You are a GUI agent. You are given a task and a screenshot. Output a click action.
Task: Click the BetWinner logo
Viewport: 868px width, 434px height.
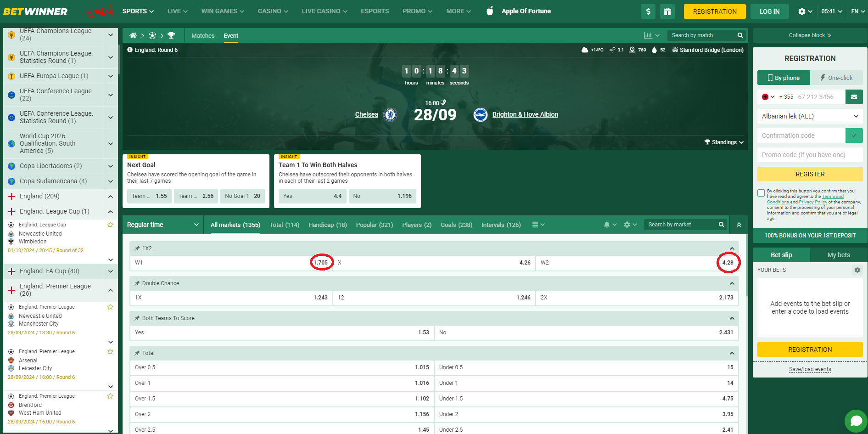coord(35,11)
